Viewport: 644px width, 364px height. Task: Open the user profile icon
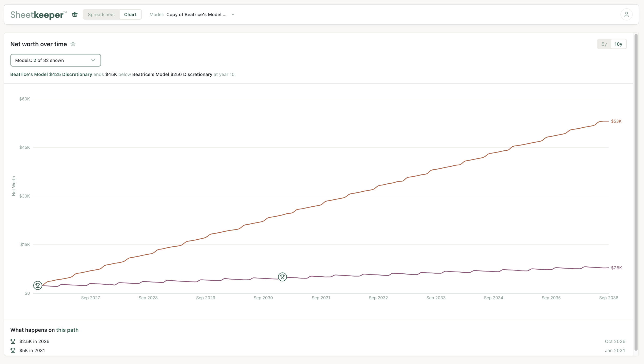626,14
